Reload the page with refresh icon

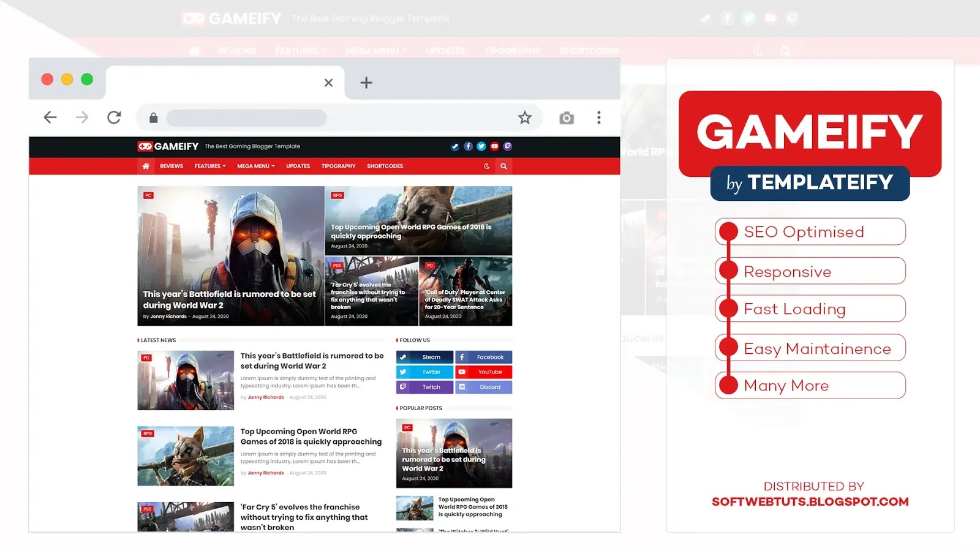pyautogui.click(x=114, y=118)
